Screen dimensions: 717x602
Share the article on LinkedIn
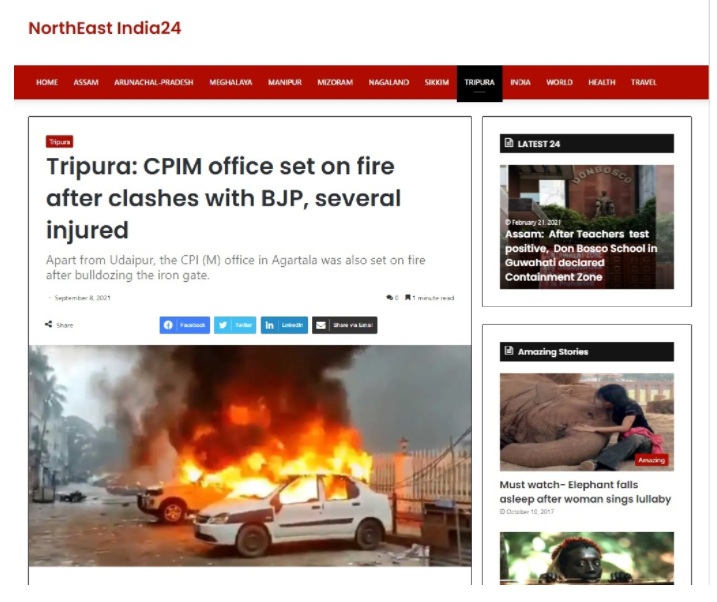click(284, 325)
